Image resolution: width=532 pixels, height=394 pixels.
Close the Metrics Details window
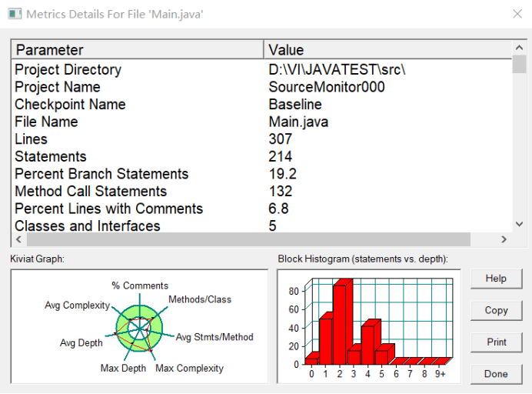tap(517, 14)
